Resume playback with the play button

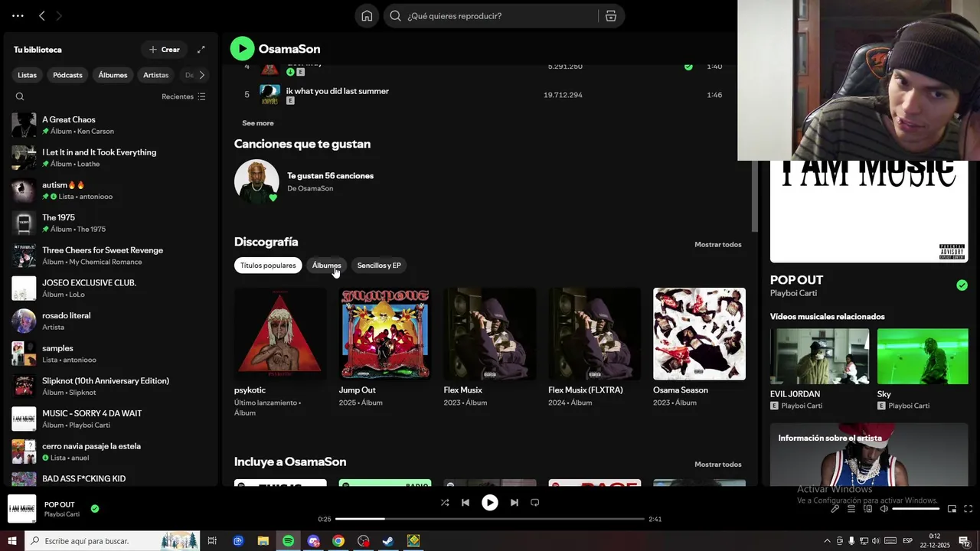click(489, 503)
